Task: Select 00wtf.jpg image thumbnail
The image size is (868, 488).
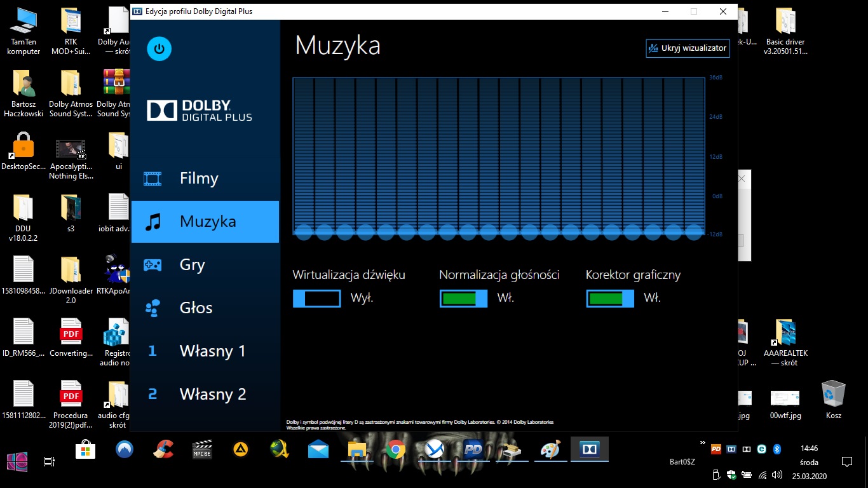Action: (785, 404)
